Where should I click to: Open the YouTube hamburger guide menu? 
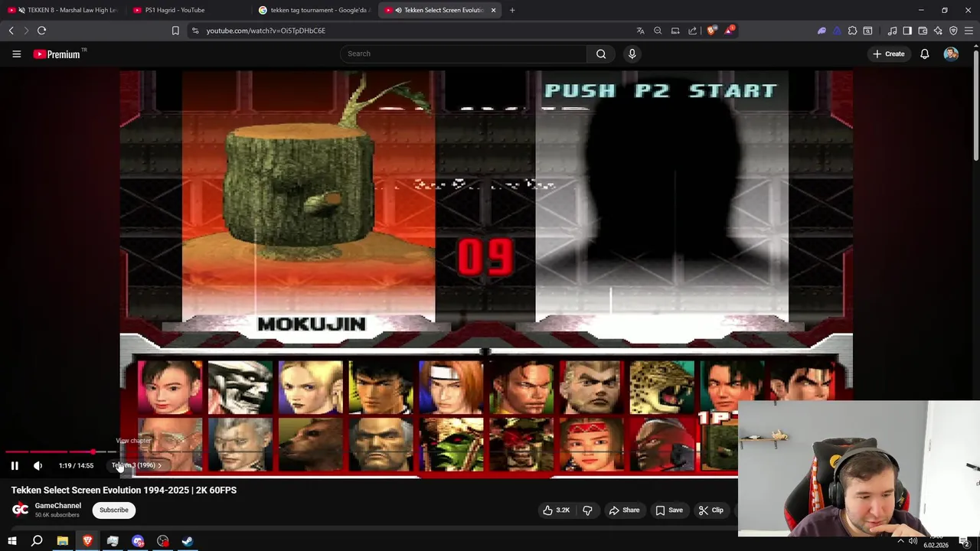16,54
